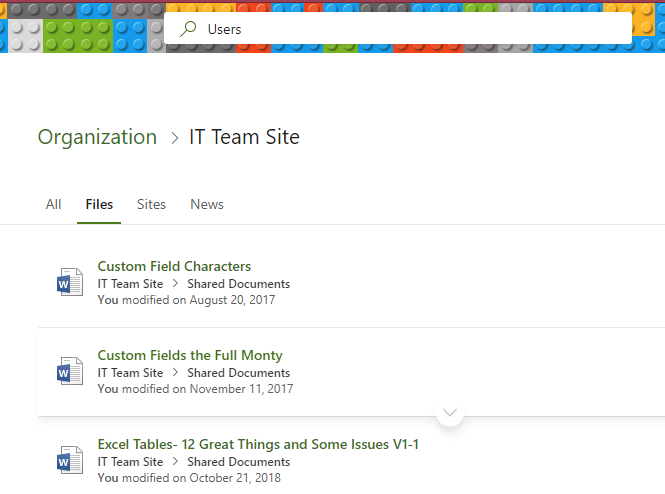The height and width of the screenshot is (494, 665).
Task: Click breadcrumb chevron after Organization
Action: (x=174, y=138)
